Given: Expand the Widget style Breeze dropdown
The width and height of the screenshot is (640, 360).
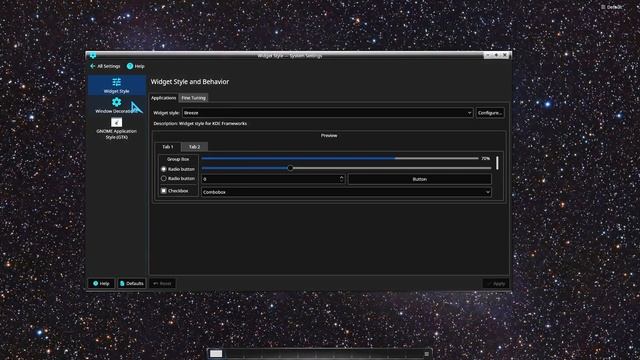Looking at the screenshot, I should point(327,113).
